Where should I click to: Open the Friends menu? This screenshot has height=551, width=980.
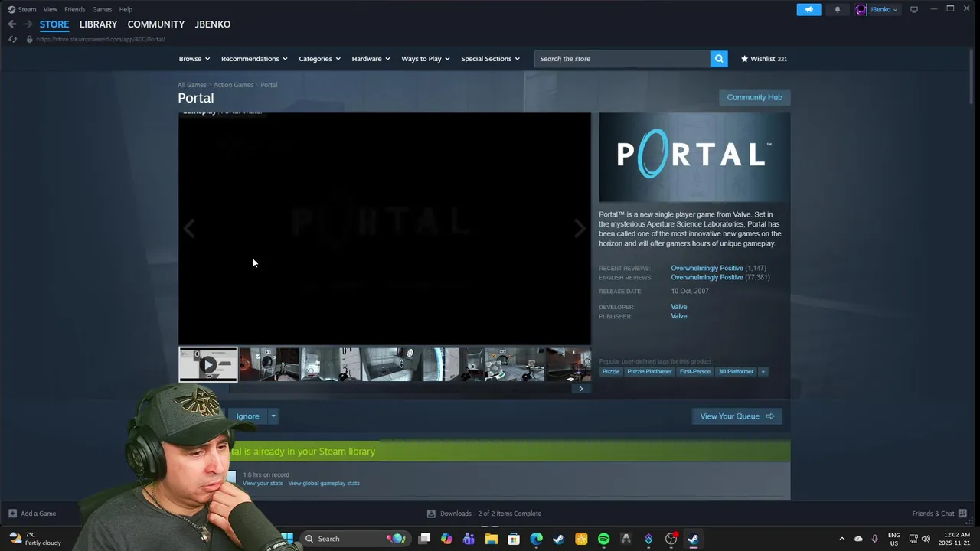75,9
